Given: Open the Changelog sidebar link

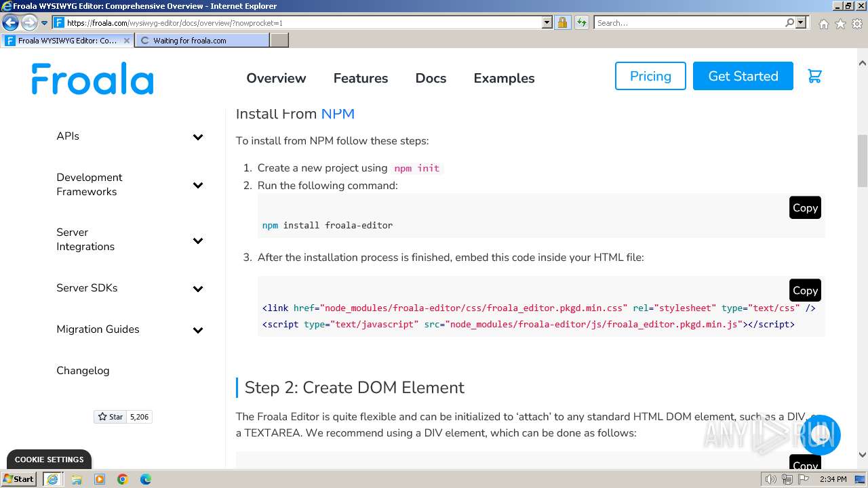Looking at the screenshot, I should pyautogui.click(x=83, y=371).
